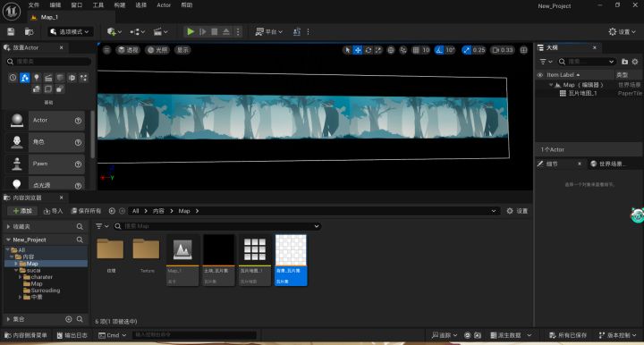The height and width of the screenshot is (345, 644).
Task: Select 瓦片地图_1 row in Outliner
Action: tap(589, 94)
